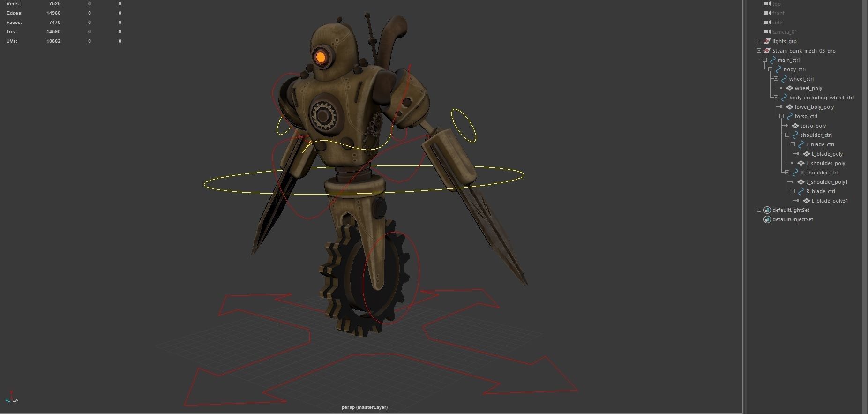
Task: Click the curve icon of body_excluding_wheel_ctrl
Action: (x=784, y=98)
